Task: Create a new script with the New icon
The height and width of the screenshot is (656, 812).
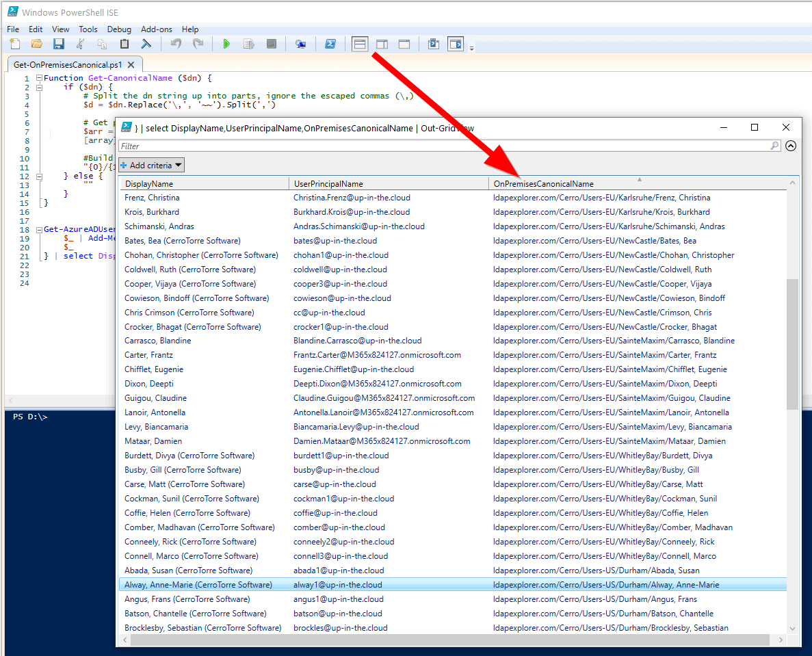Action: click(15, 44)
